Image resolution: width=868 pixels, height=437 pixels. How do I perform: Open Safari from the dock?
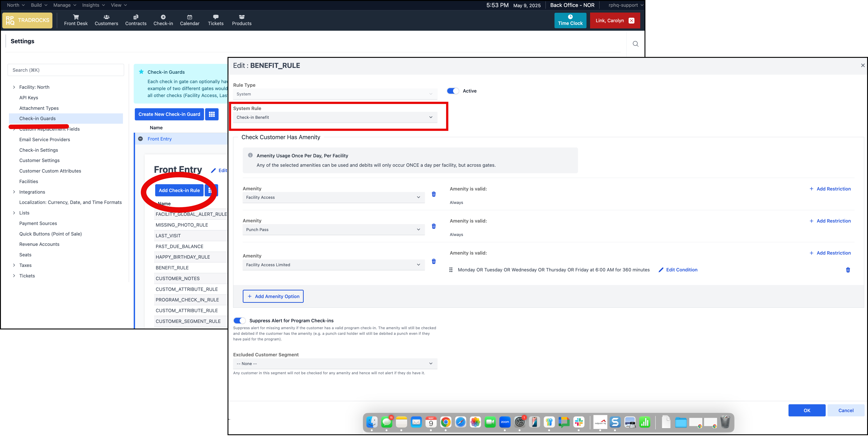(x=460, y=422)
